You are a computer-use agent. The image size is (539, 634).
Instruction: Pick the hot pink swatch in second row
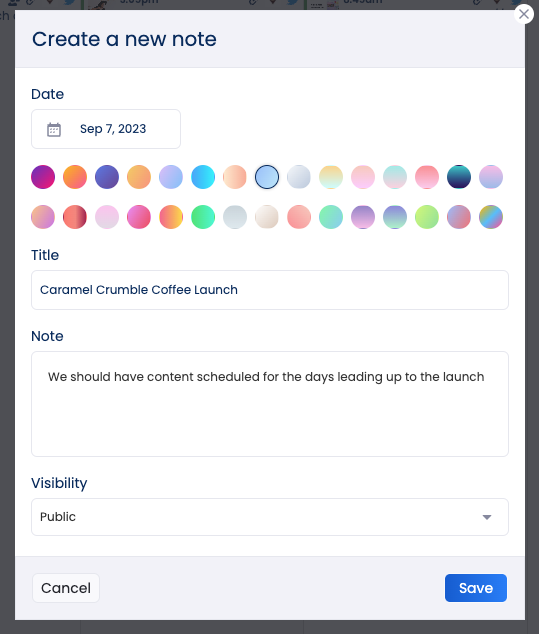139,217
